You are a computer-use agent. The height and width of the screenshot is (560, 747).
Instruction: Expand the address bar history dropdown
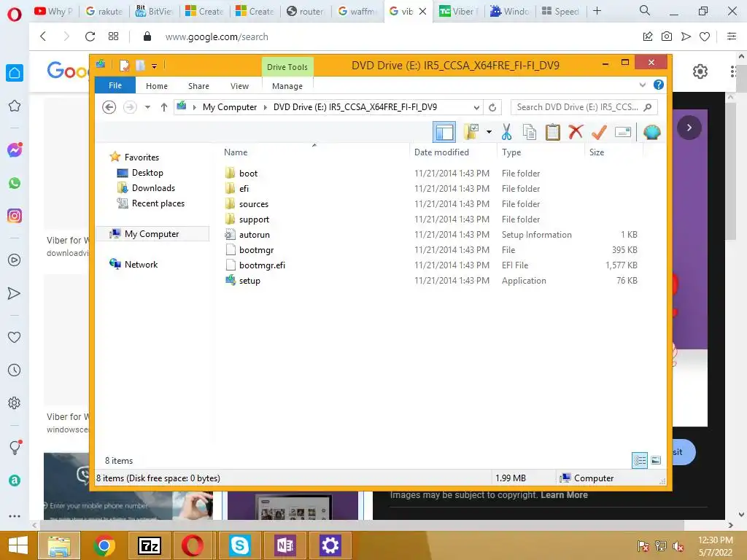(476, 108)
